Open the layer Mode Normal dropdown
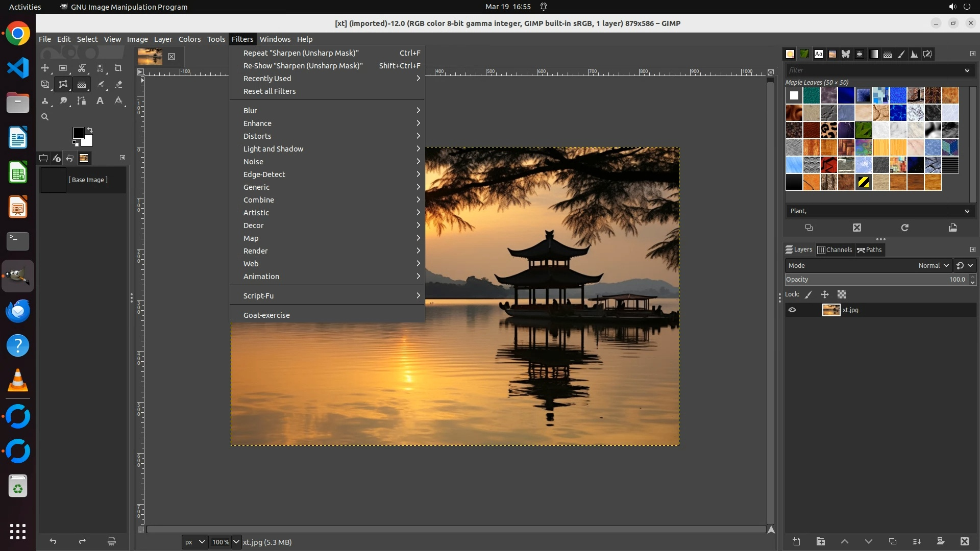The height and width of the screenshot is (551, 980). pyautogui.click(x=934, y=265)
